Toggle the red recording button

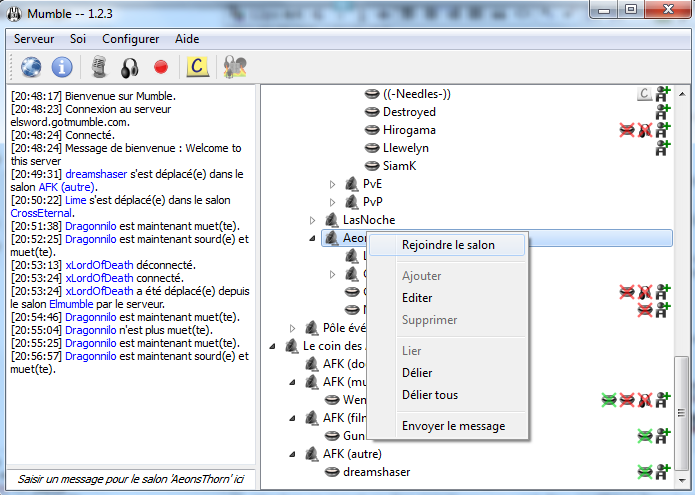tap(161, 67)
